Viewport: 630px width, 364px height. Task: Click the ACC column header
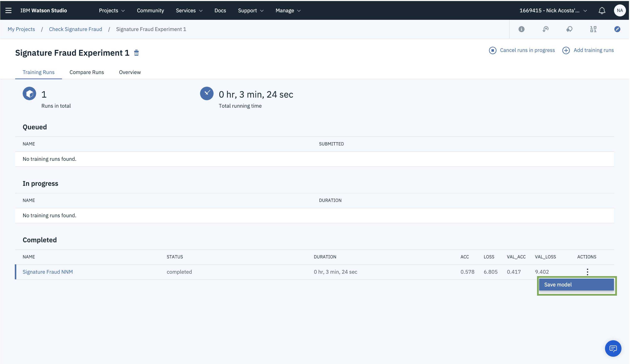click(464, 257)
